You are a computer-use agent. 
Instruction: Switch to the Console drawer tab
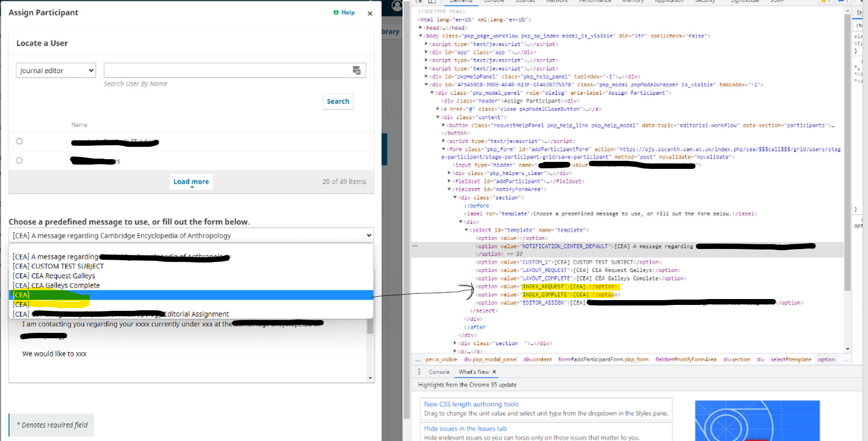click(439, 372)
